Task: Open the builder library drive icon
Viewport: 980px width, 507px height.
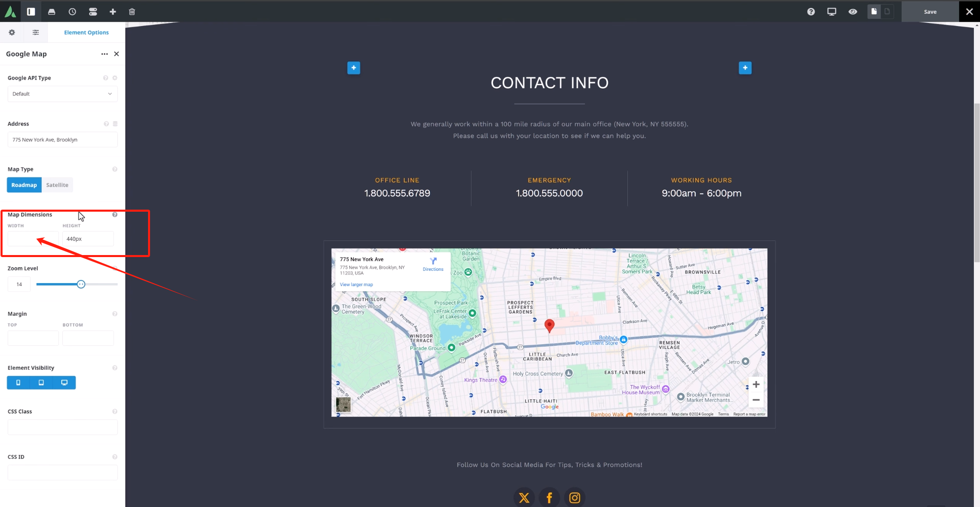Action: 52,11
